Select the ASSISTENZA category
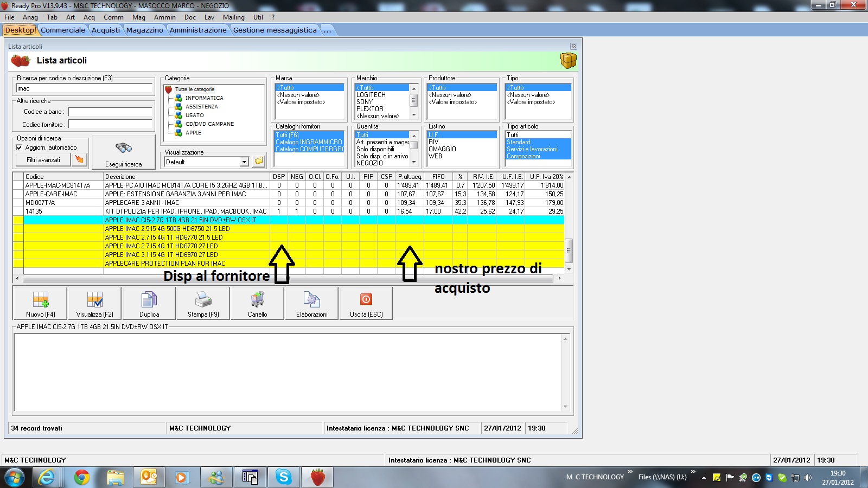 [x=201, y=107]
